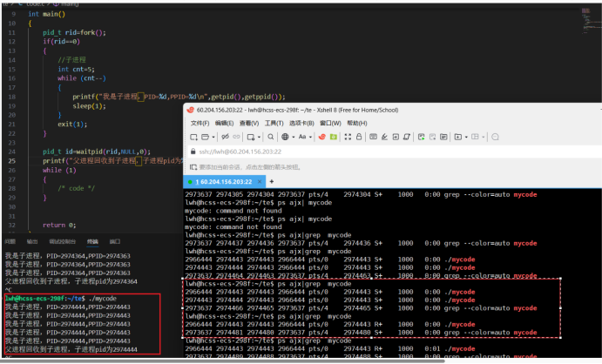Click line number 25 in editor gutter
602x364 pixels.
(12, 161)
